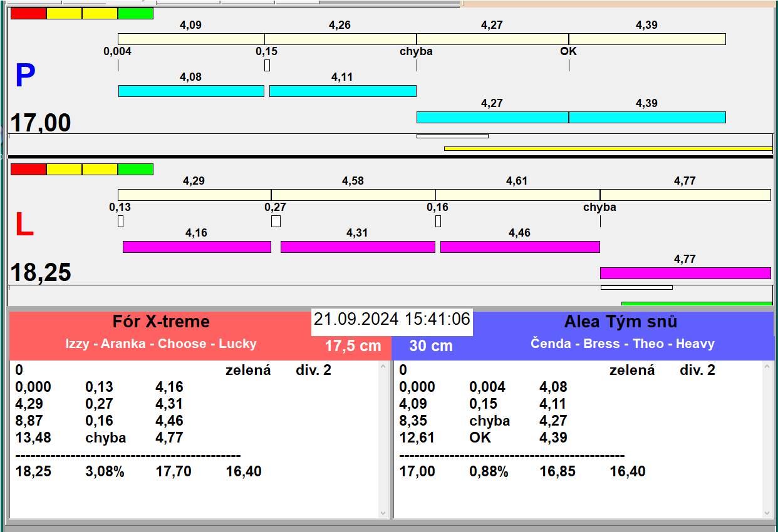Viewport: 778px width, 532px height.
Task: Select the cyan 4,08 run bar
Action: pyautogui.click(x=191, y=91)
